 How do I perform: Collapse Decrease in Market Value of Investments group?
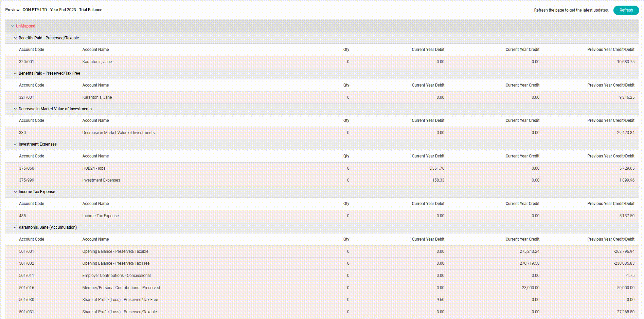(x=15, y=109)
